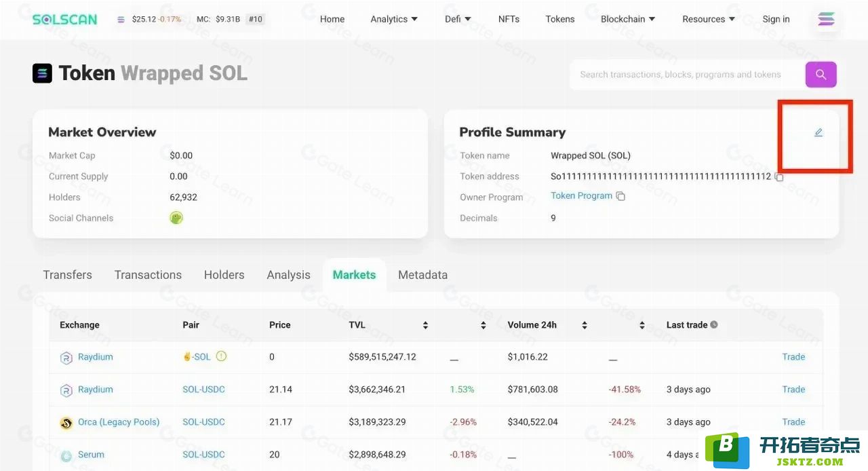
Task: Click the Last trade info icon
Action: click(x=713, y=324)
